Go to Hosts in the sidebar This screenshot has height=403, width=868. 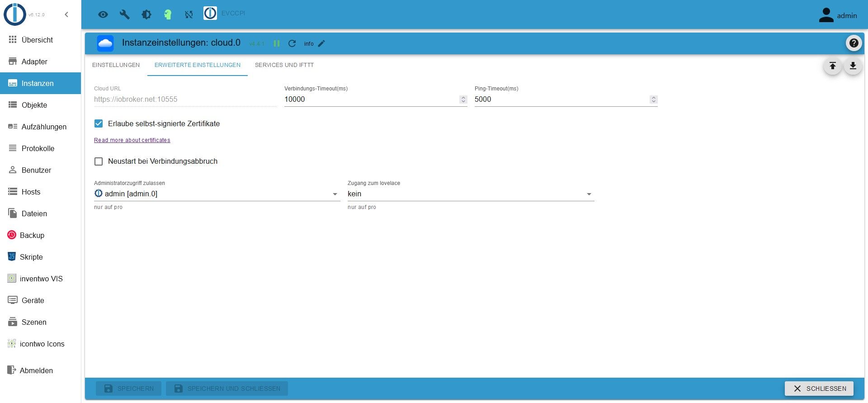pos(40,192)
